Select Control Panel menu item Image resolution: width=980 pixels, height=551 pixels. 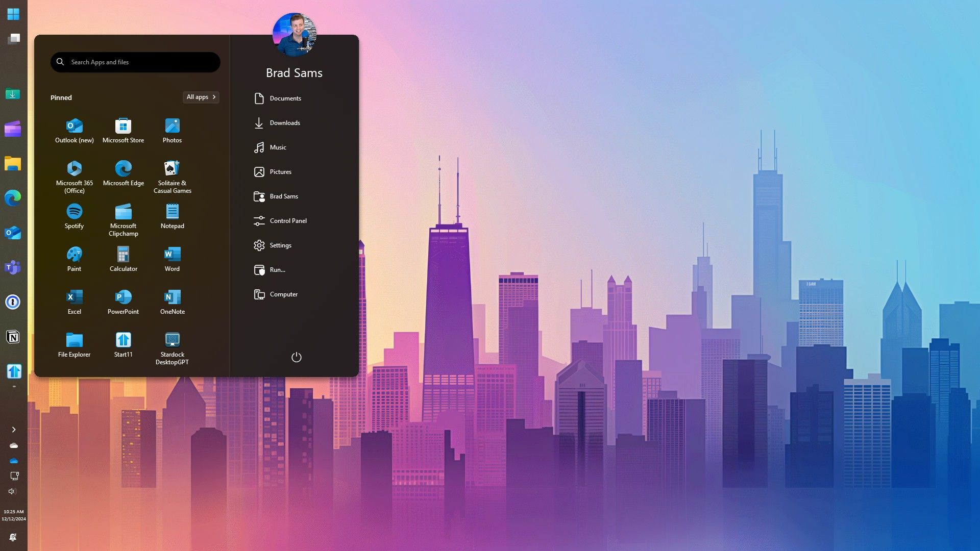click(x=287, y=221)
